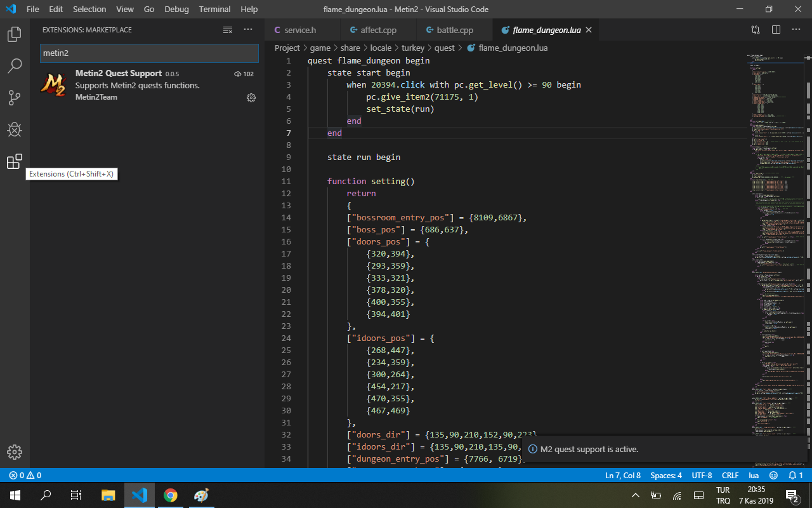The width and height of the screenshot is (812, 508).
Task: Select the Metin2 Quest Support extension title
Action: 119,74
